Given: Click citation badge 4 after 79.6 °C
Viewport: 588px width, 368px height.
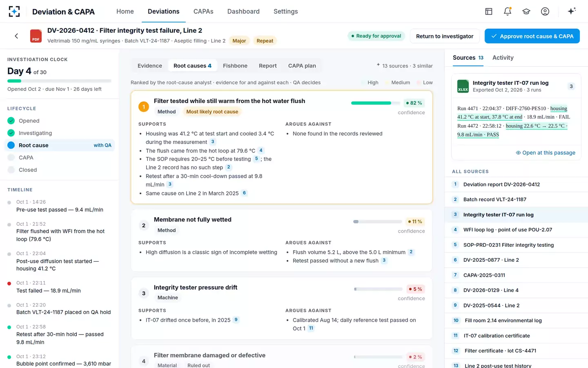Looking at the screenshot, I should click(261, 150).
